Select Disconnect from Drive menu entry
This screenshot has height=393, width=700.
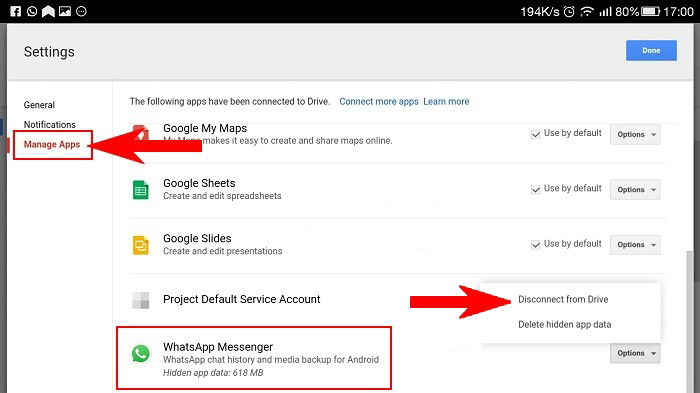click(x=563, y=299)
